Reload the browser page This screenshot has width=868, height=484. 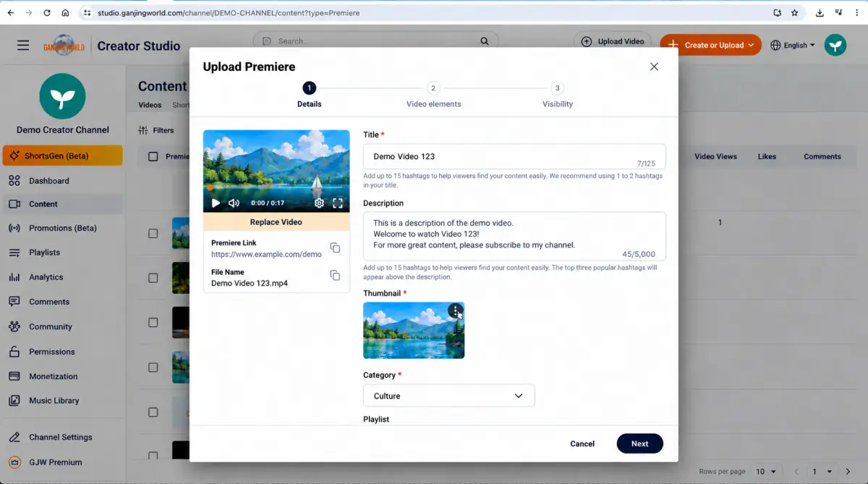[47, 13]
